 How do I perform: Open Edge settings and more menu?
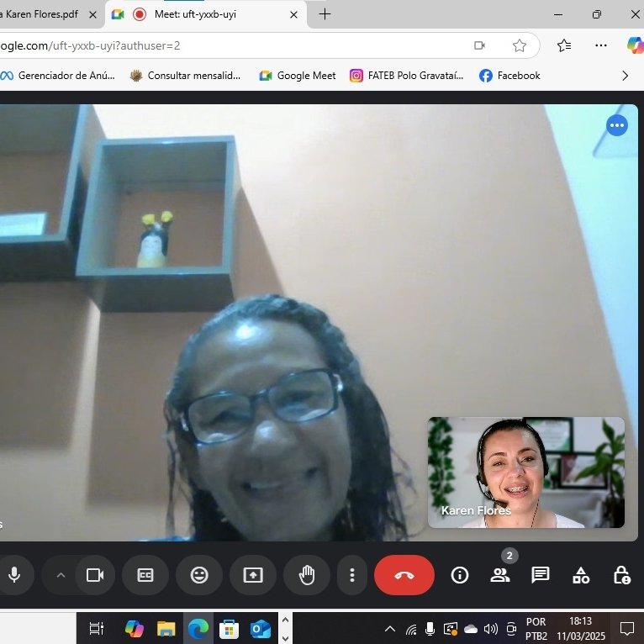pos(601,45)
